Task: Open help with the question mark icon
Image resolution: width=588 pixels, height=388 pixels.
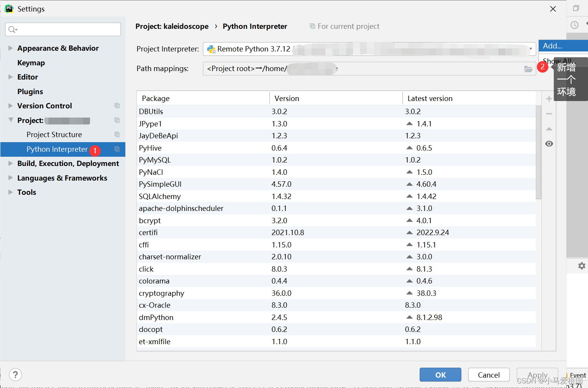Action: (15, 375)
